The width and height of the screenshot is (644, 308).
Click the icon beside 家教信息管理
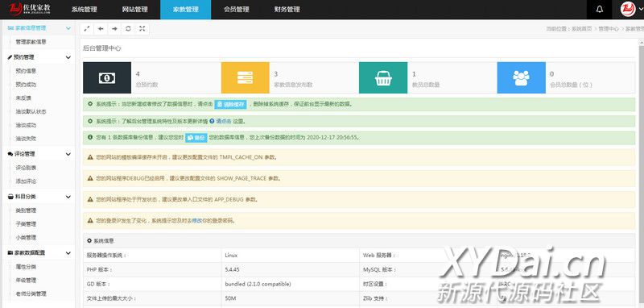coord(10,28)
